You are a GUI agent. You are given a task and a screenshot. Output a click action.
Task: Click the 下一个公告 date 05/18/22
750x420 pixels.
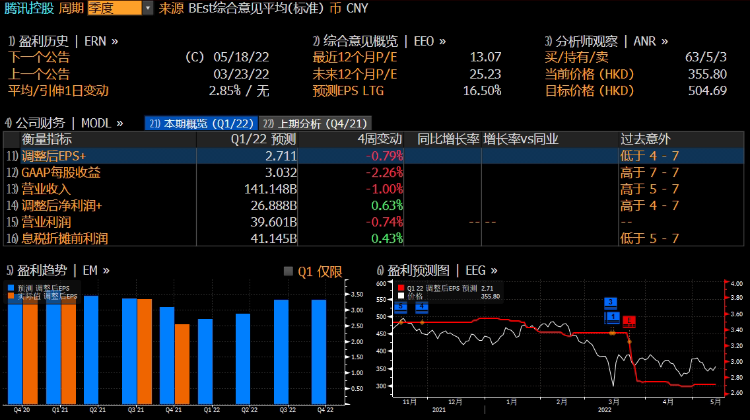241,57
